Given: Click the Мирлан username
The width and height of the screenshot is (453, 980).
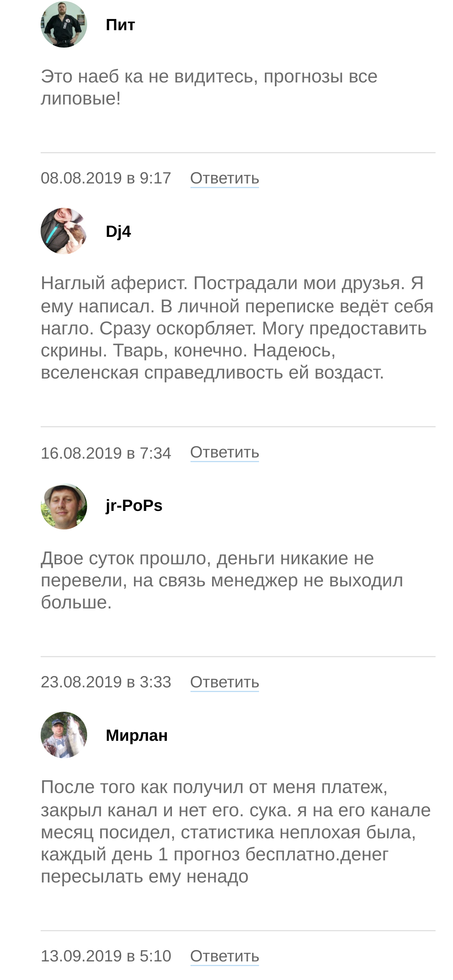Looking at the screenshot, I should click(137, 735).
